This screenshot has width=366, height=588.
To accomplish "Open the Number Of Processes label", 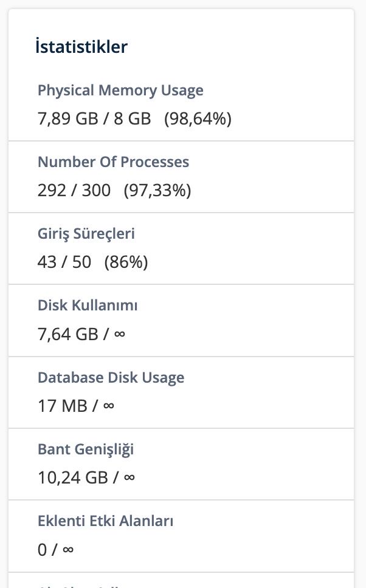I will click(113, 162).
